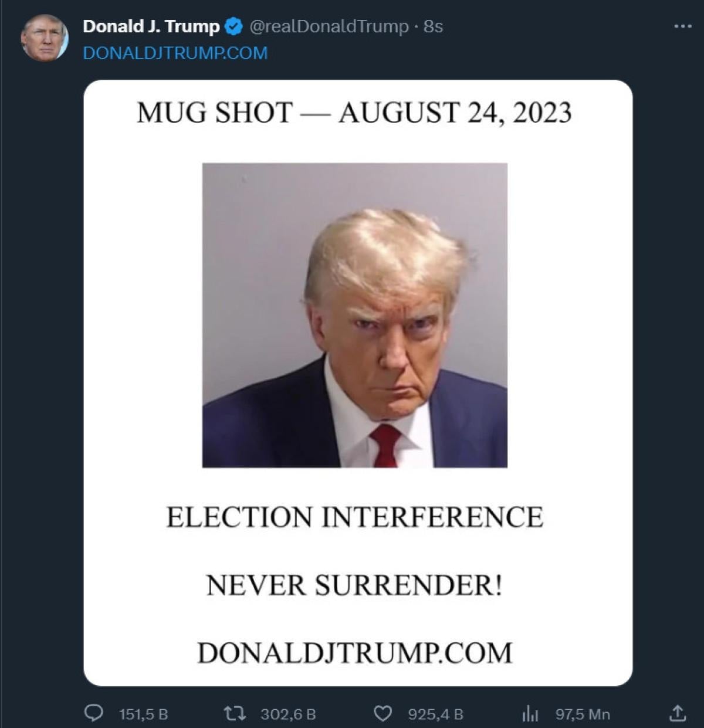Open the DONALDJTRUMP.COM link in tweet text
704x728 pixels.
pos(175,53)
